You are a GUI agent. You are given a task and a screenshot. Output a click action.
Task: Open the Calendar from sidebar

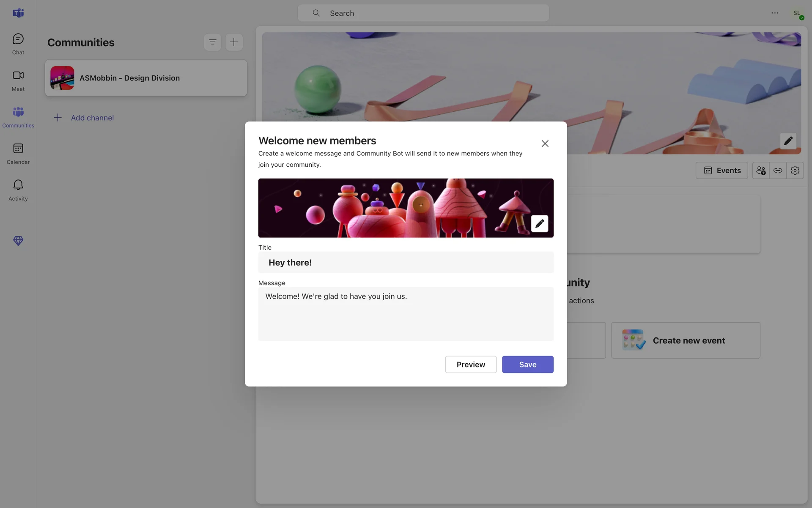(x=18, y=154)
